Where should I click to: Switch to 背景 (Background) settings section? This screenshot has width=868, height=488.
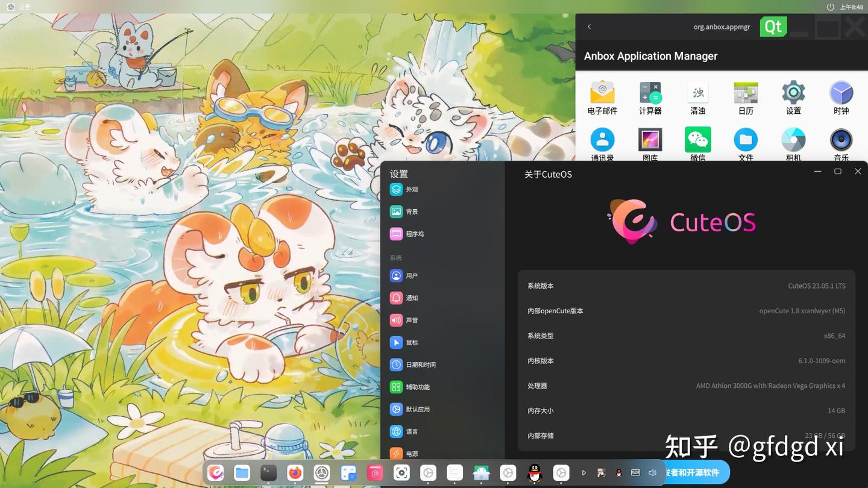410,211
